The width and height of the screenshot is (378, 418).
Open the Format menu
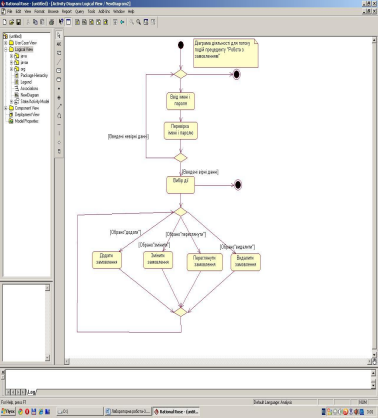pyautogui.click(x=39, y=11)
